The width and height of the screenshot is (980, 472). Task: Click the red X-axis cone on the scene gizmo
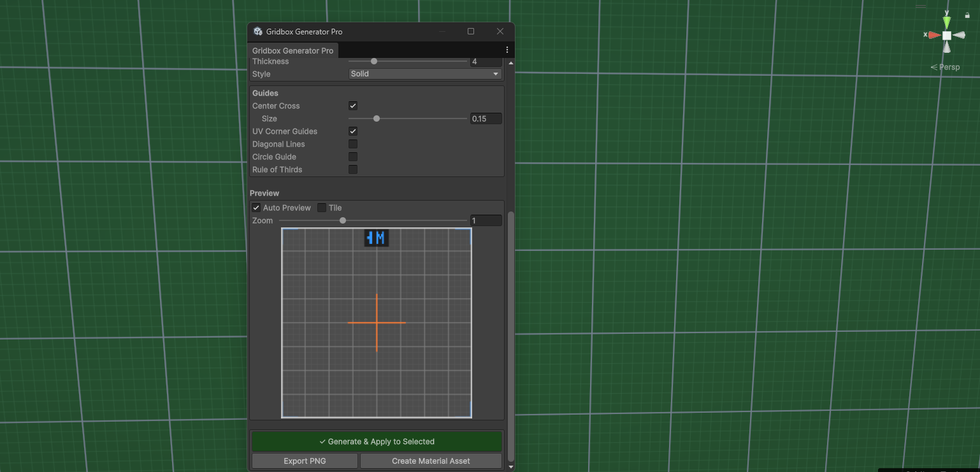click(933, 35)
